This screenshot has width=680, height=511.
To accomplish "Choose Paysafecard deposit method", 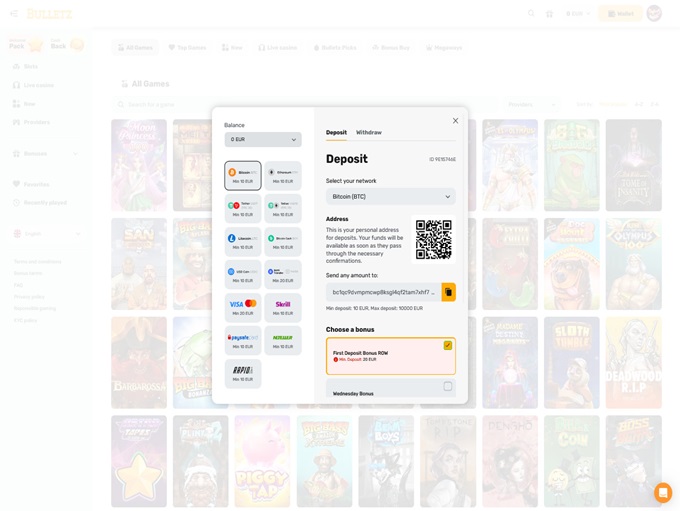I will [x=243, y=340].
